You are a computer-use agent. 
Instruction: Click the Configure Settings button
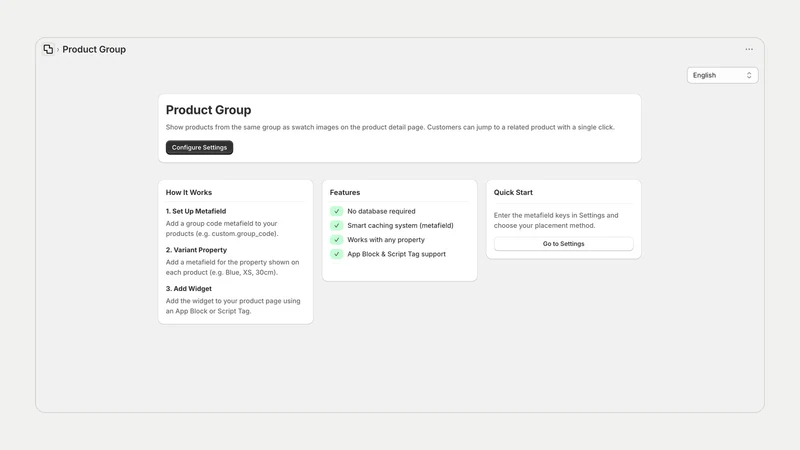[x=199, y=147]
